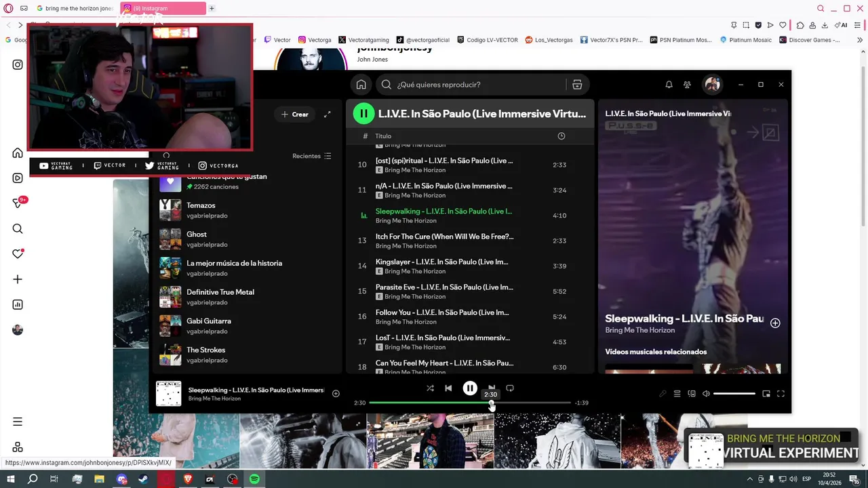868x488 pixels.
Task: Select track 10 [ost] (spi)ritual
Action: click(x=470, y=165)
